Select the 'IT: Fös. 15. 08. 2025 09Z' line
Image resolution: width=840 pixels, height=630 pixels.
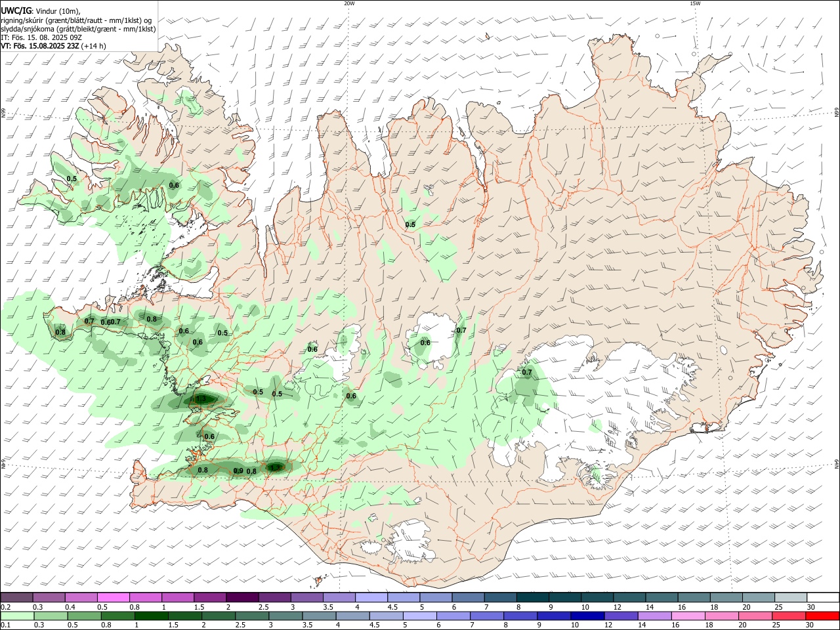coord(42,37)
